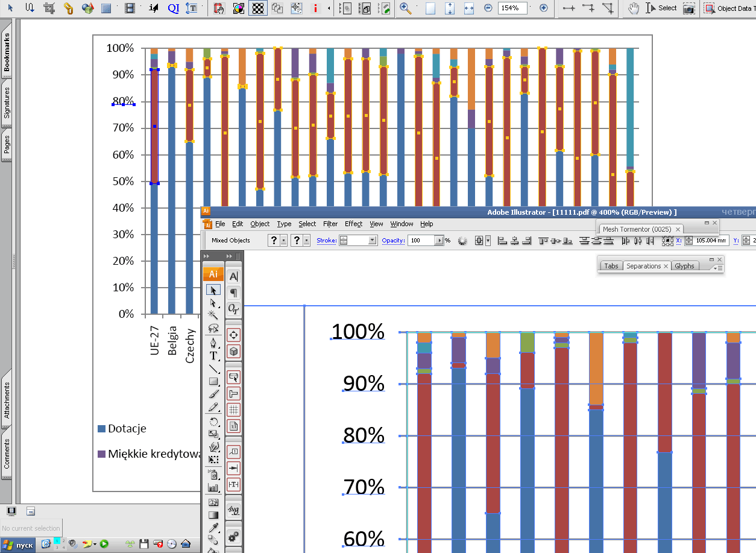756x553 pixels.
Task: Select the Selection tool in Illustrator toolbox
Action: point(213,290)
